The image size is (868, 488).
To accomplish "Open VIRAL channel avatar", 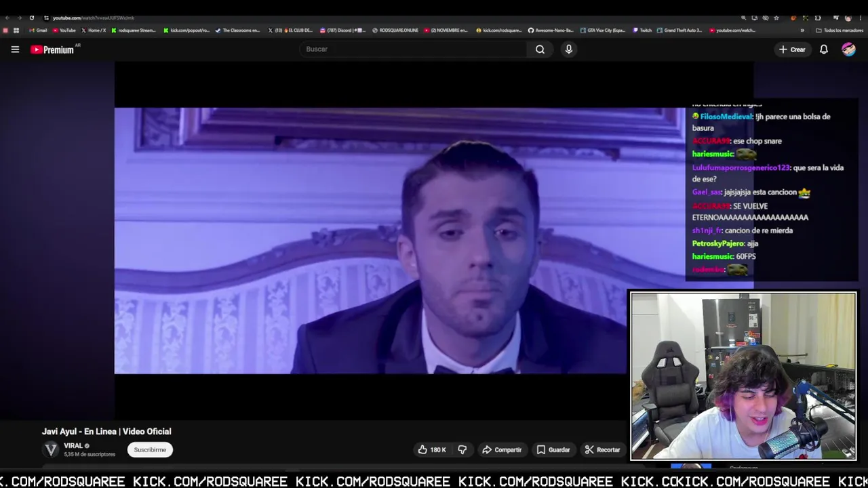I will click(x=51, y=449).
